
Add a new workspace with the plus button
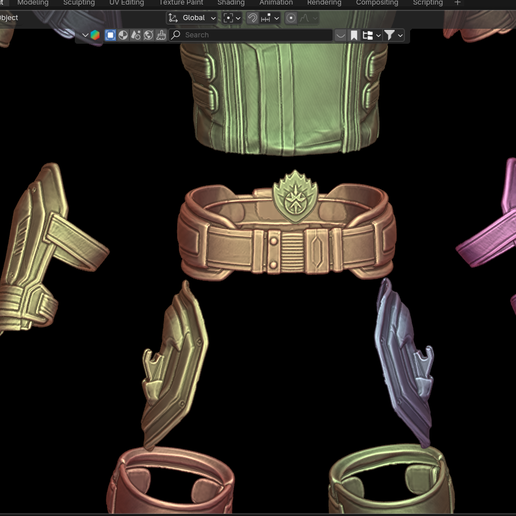coord(457,3)
